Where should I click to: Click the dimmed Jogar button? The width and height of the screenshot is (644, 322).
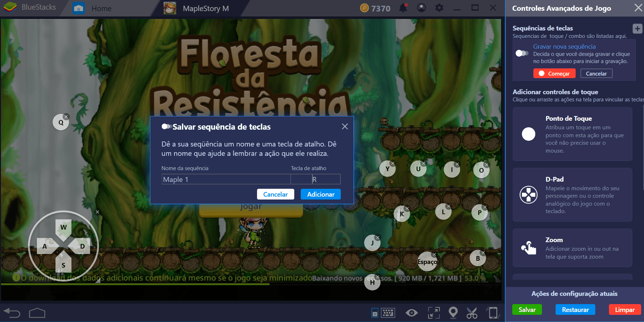(x=251, y=211)
